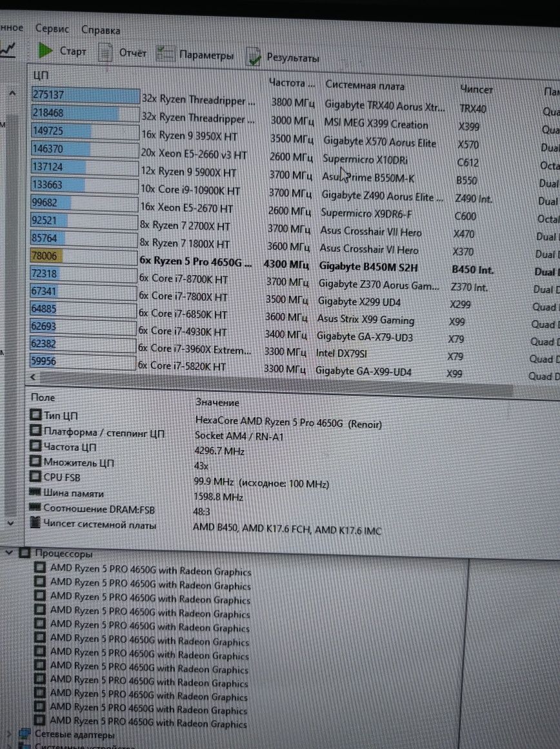Click the Чипсет системной платы icon
The height and width of the screenshot is (749, 560).
click(x=35, y=522)
